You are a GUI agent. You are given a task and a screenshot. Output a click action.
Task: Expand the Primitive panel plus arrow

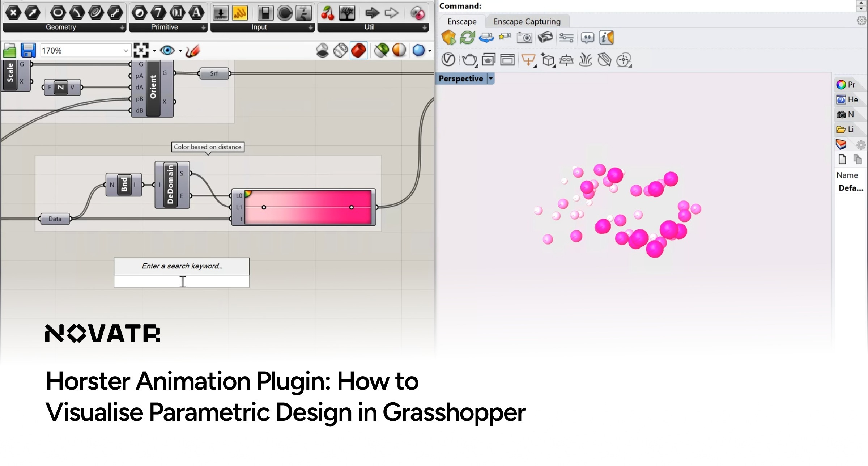click(x=204, y=27)
